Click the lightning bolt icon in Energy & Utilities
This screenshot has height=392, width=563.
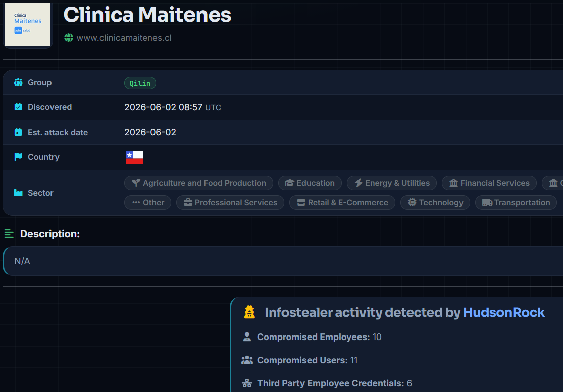click(359, 183)
